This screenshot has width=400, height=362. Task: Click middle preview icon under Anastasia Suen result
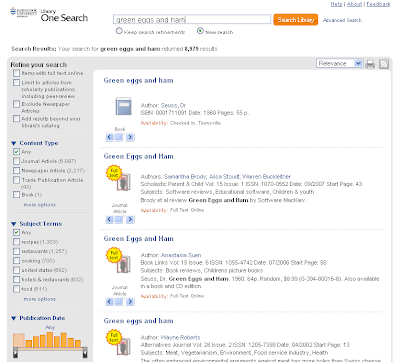[119, 302]
